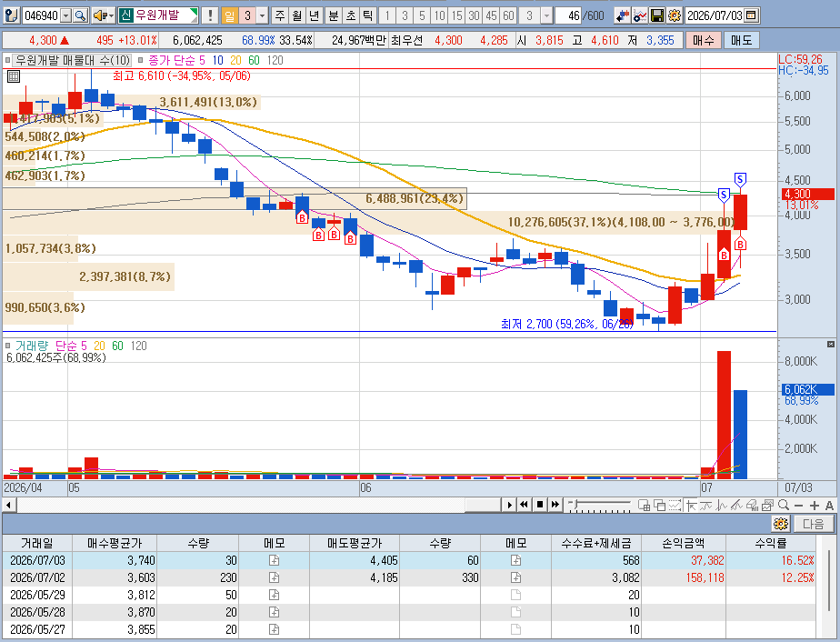Click the horizontal chart scrollbar thumb
Screen dimensions: 840x642
point(483,505)
